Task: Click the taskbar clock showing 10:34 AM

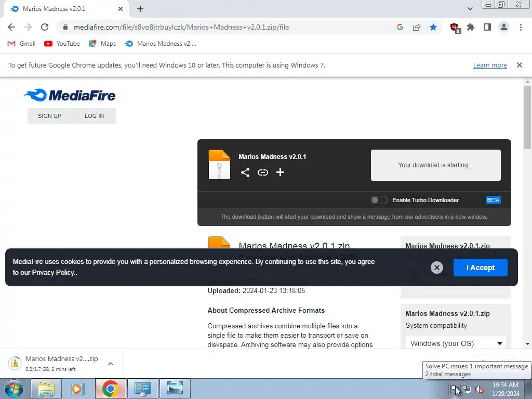Action: pos(506,389)
